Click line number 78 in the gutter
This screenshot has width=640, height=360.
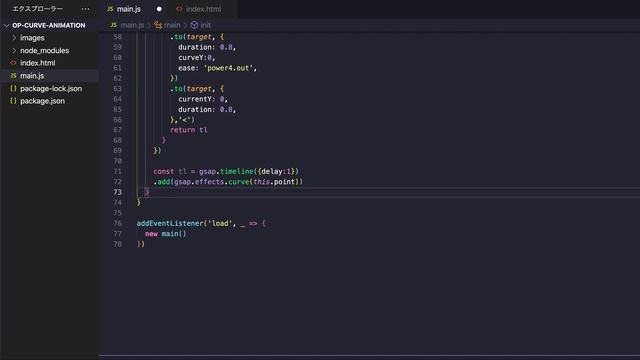click(x=118, y=244)
